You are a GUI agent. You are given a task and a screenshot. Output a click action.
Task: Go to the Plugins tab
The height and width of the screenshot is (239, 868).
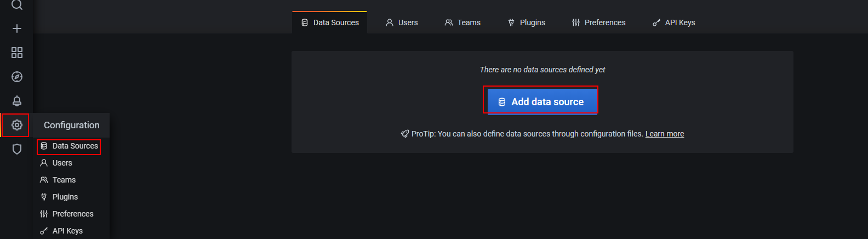click(527, 22)
